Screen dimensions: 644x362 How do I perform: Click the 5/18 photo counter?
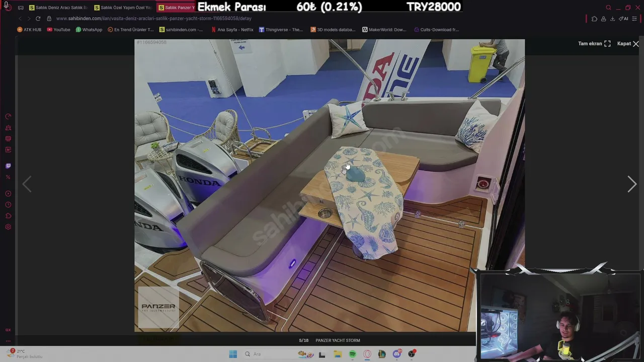click(x=304, y=340)
